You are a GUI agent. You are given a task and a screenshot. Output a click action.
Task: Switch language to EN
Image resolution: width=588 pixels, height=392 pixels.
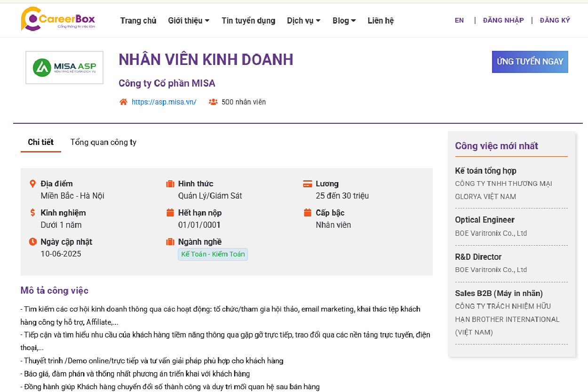pos(459,20)
